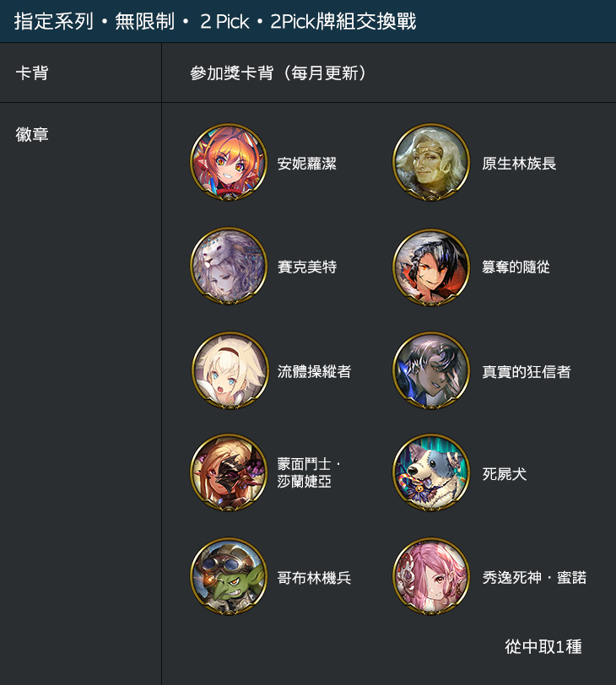616x685 pixels.
Task: Select the 原生林族長 emblem portrait
Action: pos(431,162)
